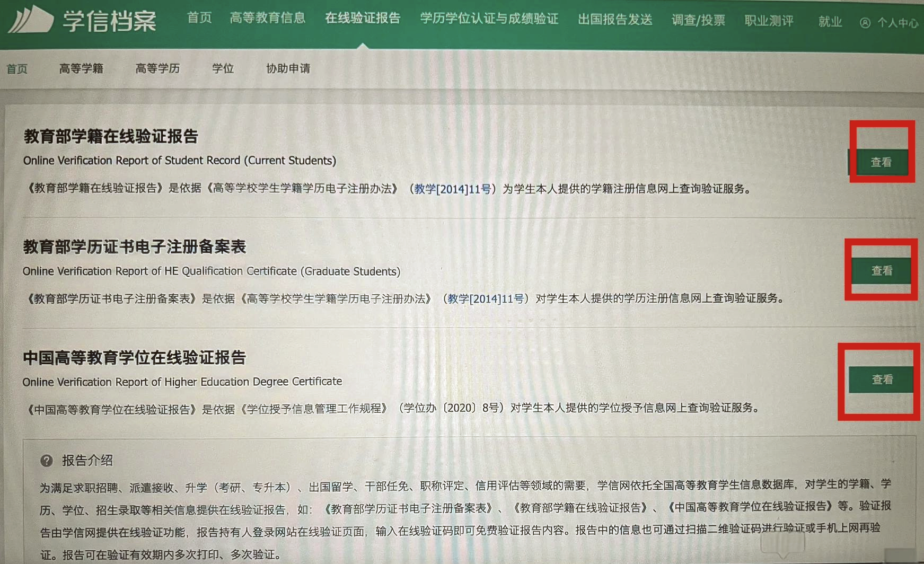Image resolution: width=924 pixels, height=564 pixels.
Task: Switch to 学位 sub tab
Action: tap(223, 68)
